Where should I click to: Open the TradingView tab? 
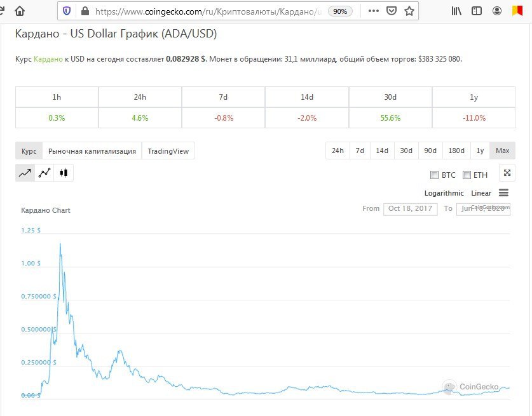[x=168, y=151]
